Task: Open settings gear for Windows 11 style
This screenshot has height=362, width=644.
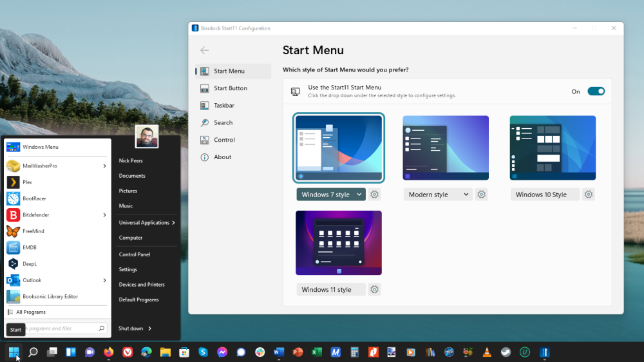Action: [x=374, y=290]
